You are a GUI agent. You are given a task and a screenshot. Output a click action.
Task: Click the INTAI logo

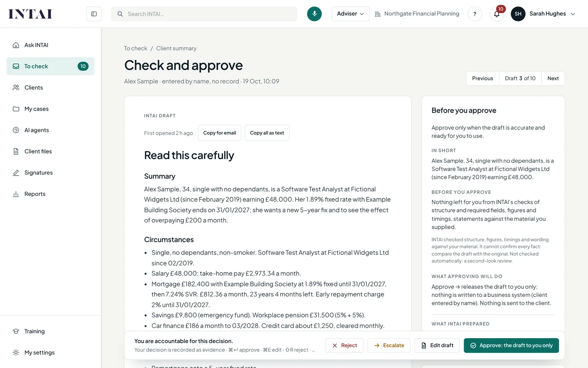click(x=30, y=14)
